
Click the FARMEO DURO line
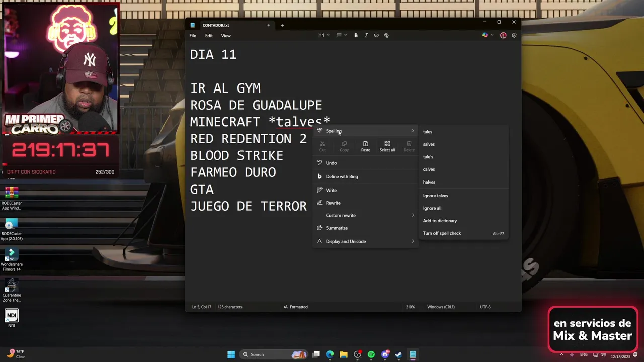[x=233, y=172]
